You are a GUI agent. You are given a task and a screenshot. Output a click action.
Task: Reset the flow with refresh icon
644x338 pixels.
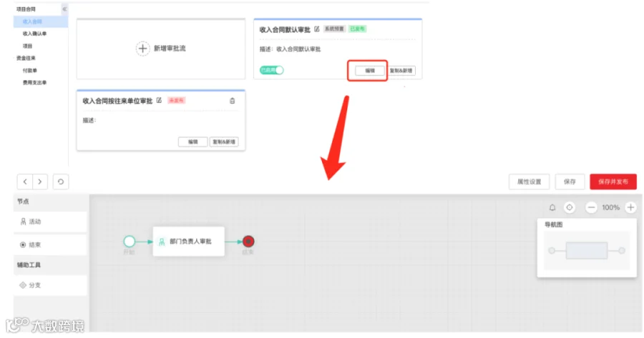click(x=61, y=182)
